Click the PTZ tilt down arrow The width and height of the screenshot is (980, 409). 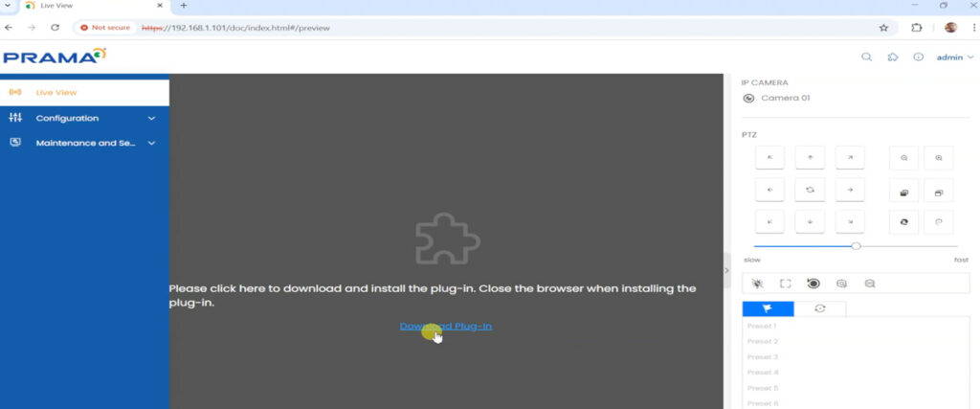click(x=810, y=221)
